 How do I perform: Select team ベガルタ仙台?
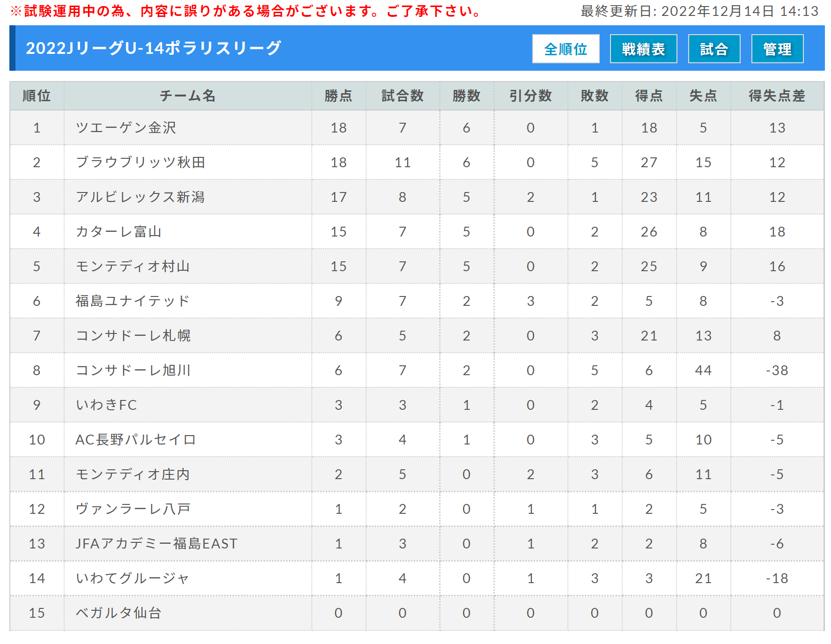119,613
